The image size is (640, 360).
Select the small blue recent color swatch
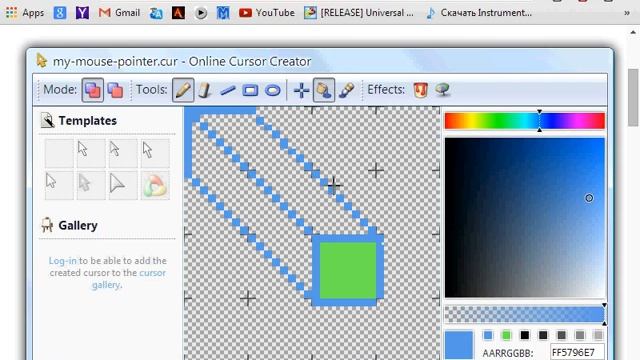click(488, 336)
